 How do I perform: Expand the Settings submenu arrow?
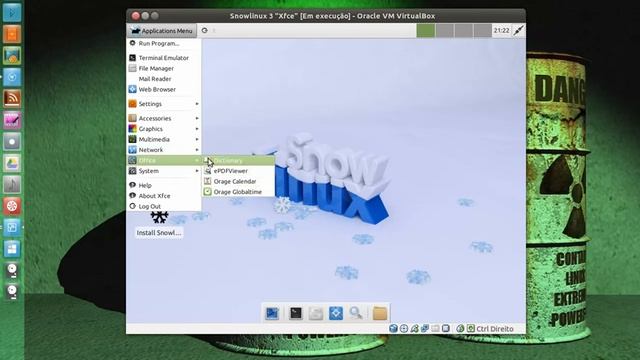tap(197, 104)
